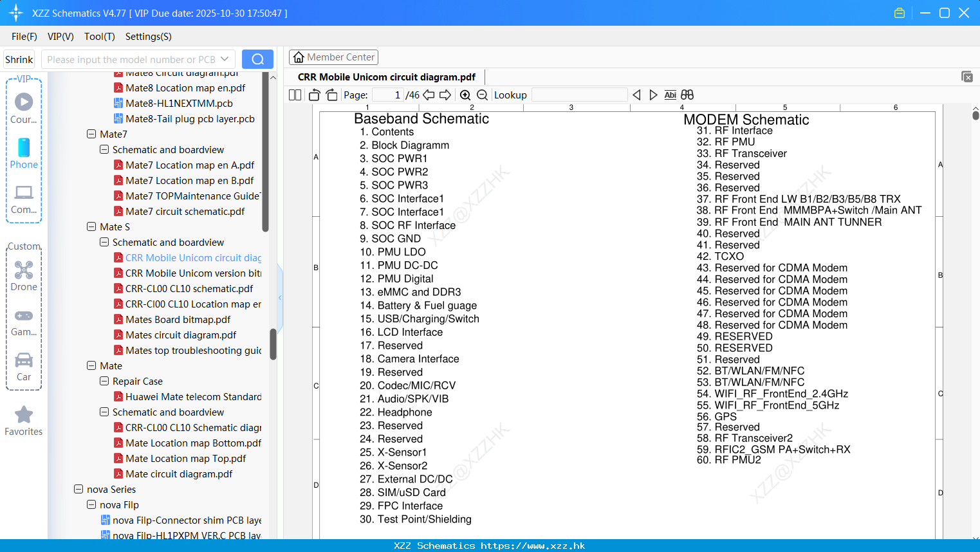Image resolution: width=980 pixels, height=552 pixels.
Task: Open the Tool(T) menu
Action: (x=100, y=37)
